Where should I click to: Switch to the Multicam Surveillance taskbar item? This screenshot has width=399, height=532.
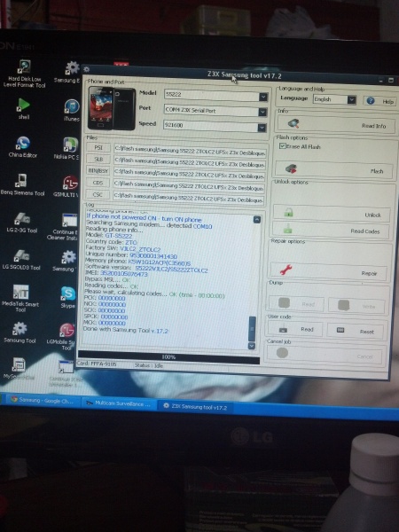118,403
